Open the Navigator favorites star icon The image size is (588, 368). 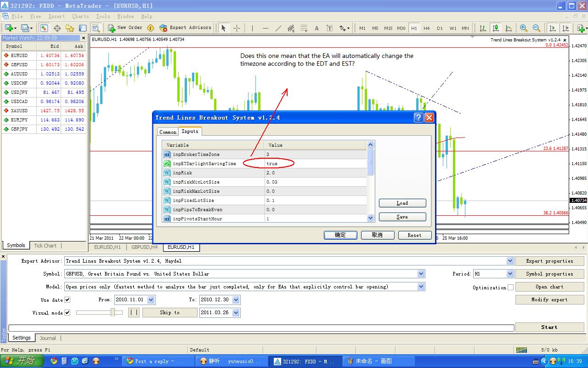(70, 28)
